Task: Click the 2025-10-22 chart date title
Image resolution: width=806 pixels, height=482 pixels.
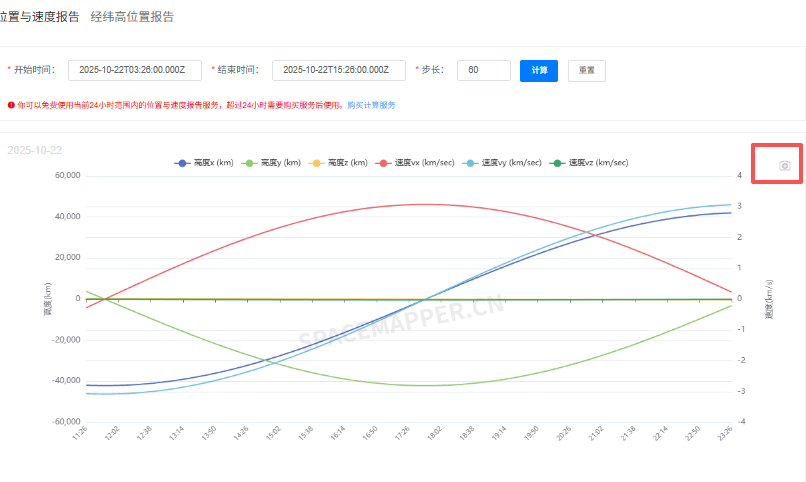Action: click(x=35, y=150)
